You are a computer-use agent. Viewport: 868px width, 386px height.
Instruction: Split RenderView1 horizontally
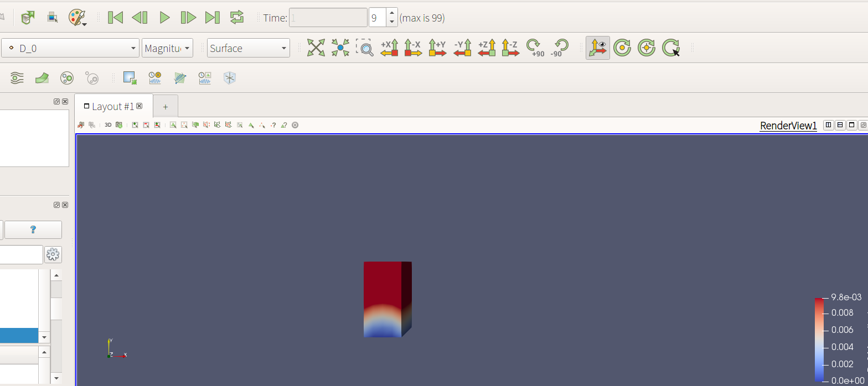(x=829, y=125)
